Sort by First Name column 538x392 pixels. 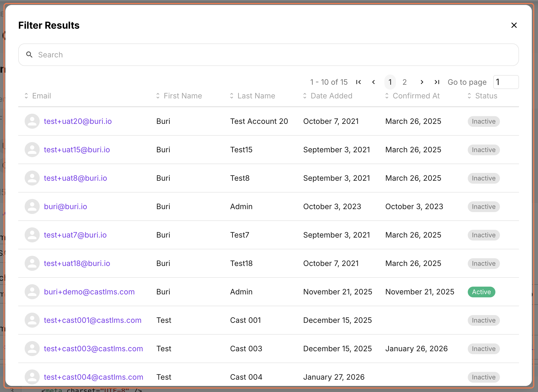click(179, 96)
